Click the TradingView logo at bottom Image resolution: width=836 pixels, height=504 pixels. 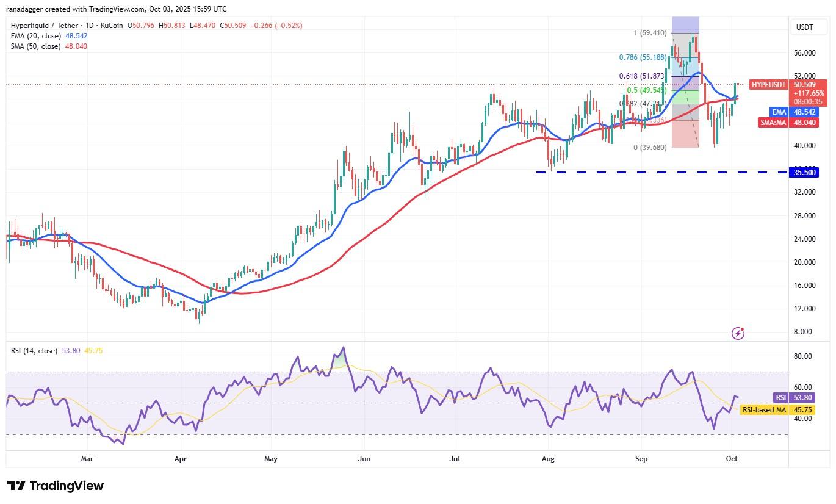click(x=56, y=486)
